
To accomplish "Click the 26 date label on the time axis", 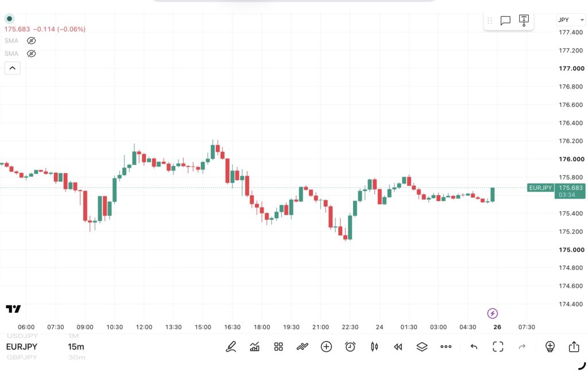I will pyautogui.click(x=497, y=327).
